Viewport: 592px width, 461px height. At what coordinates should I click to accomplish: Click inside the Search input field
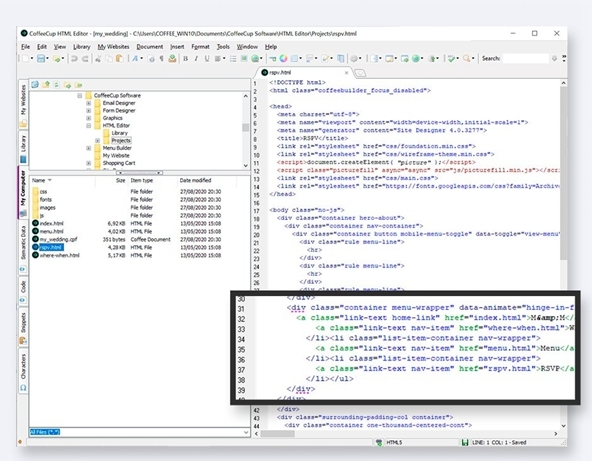point(526,59)
